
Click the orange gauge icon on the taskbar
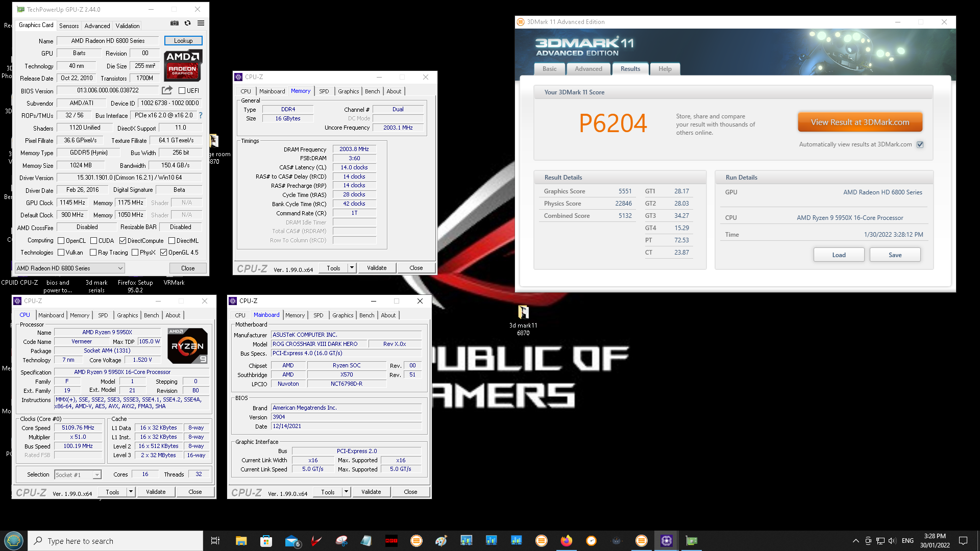(592, 541)
